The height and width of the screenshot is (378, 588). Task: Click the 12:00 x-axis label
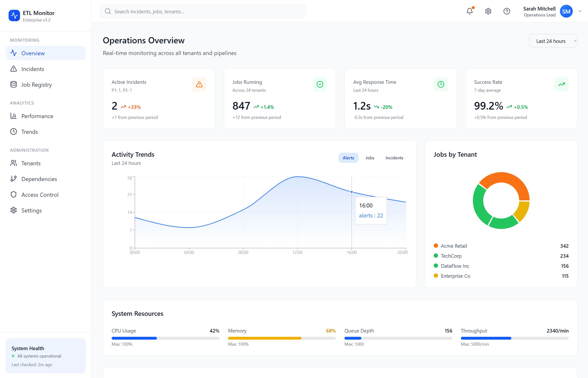point(297,252)
